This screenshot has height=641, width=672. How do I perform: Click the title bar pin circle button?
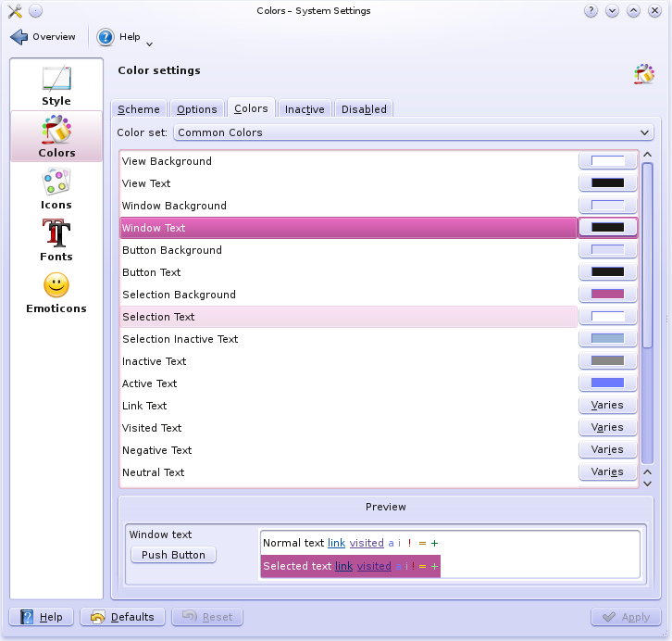pyautogui.click(x=35, y=11)
